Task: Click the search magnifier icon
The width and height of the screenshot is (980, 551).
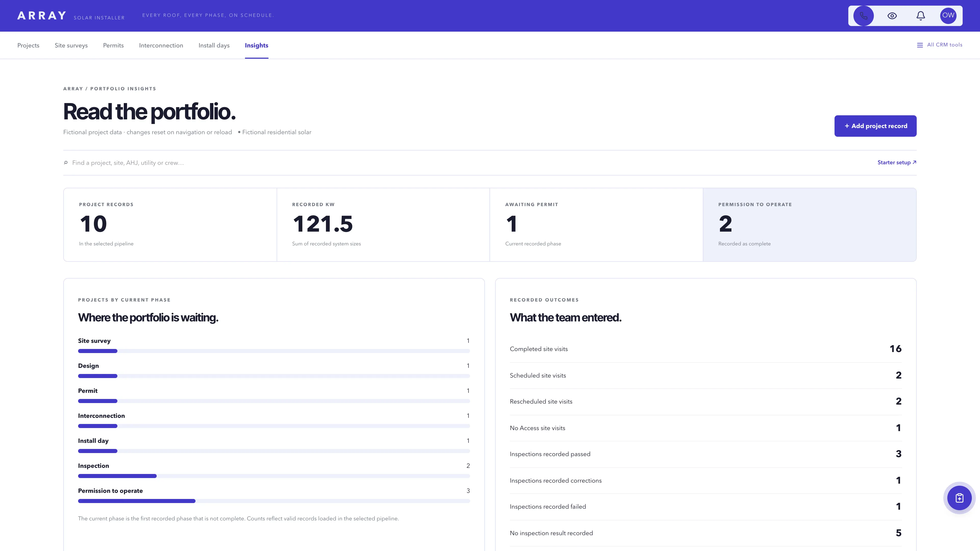Action: 66,163
